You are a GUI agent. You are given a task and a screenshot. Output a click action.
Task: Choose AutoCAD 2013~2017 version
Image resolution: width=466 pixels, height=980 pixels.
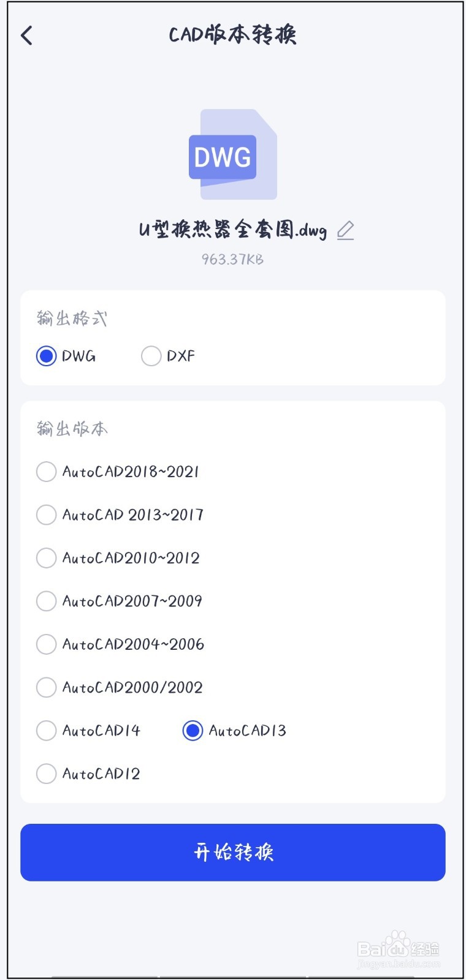[47, 514]
